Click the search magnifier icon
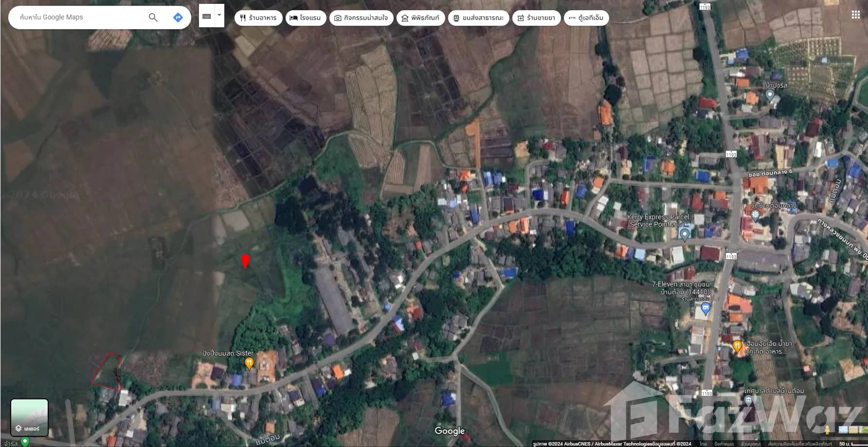This screenshot has height=447, width=868. click(153, 18)
